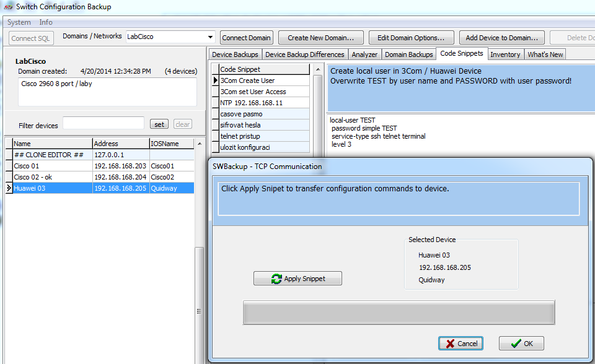This screenshot has height=364, width=595.
Task: Click Cancel in TCP Communication dialog
Action: (x=461, y=343)
